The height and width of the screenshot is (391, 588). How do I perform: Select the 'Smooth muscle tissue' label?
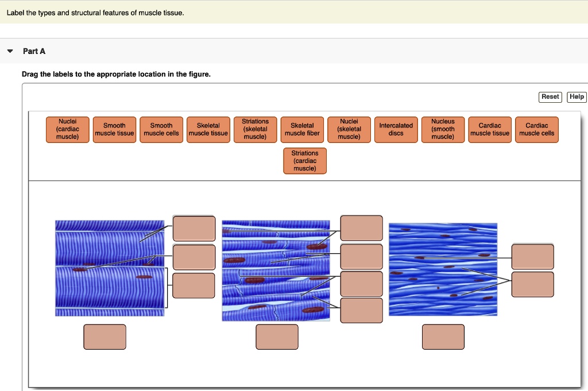tap(114, 130)
